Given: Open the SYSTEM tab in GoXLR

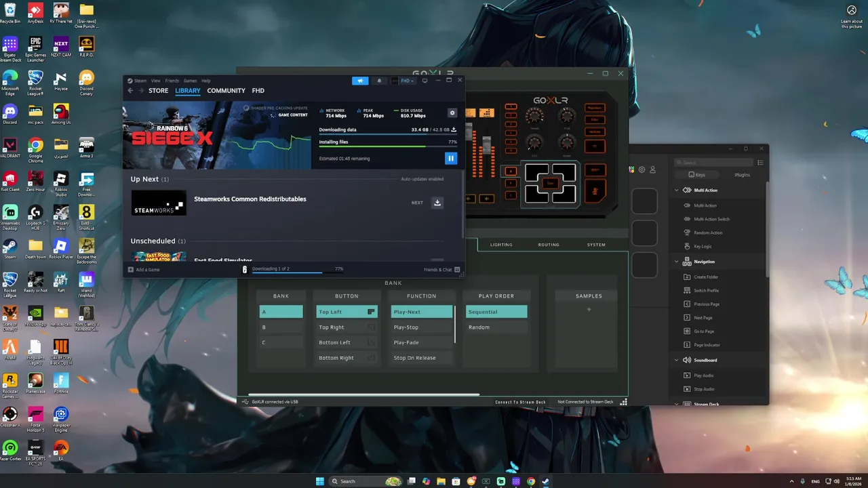Looking at the screenshot, I should pos(596,245).
